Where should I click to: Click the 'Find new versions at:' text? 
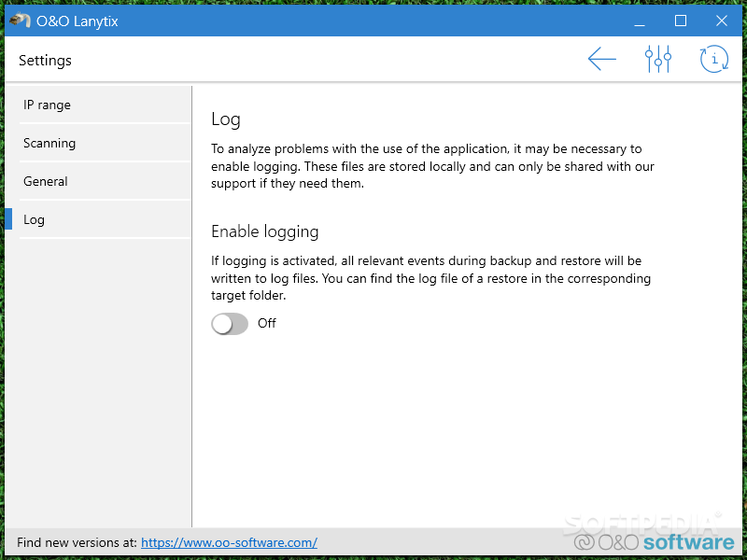click(77, 542)
